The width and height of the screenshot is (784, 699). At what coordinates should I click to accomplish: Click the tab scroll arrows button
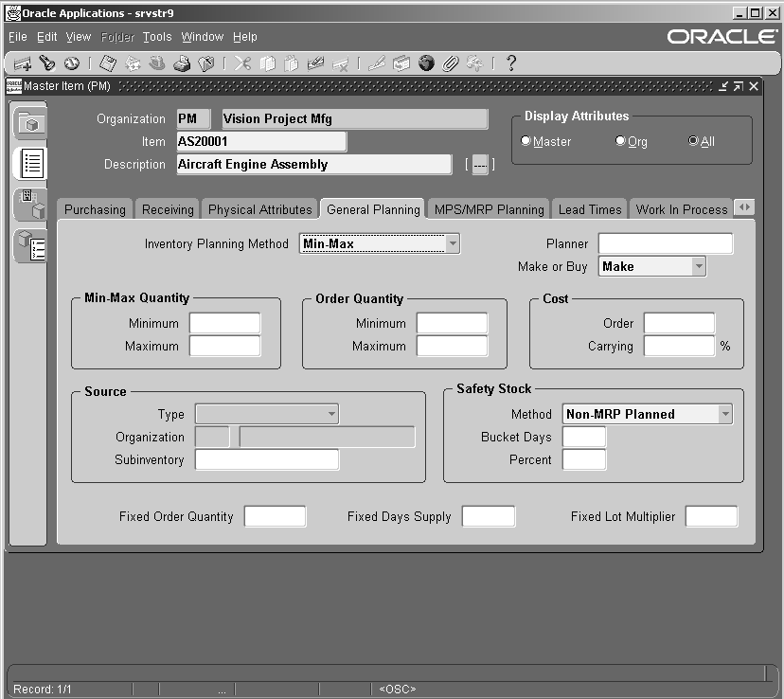coord(744,207)
